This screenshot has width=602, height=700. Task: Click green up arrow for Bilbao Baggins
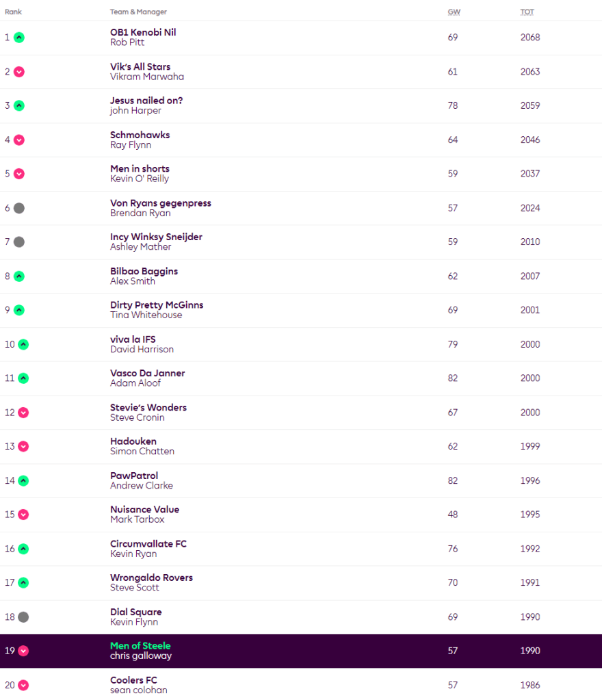coord(19,276)
